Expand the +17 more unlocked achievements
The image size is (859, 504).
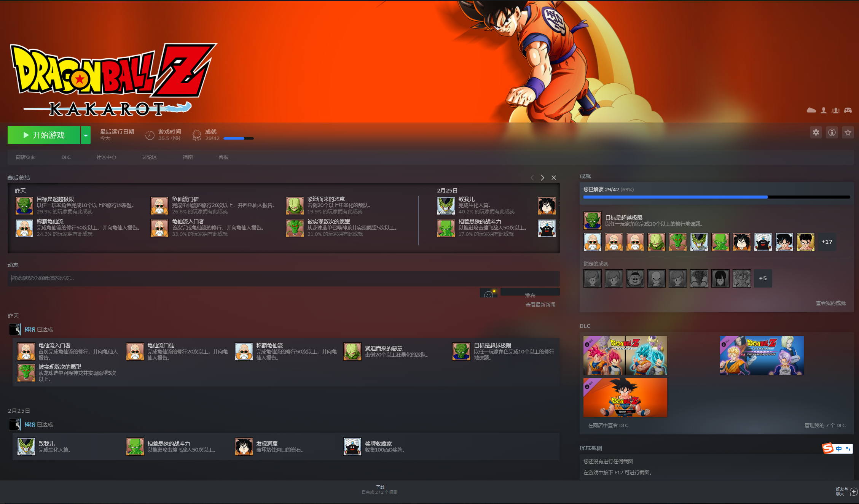pos(827,242)
